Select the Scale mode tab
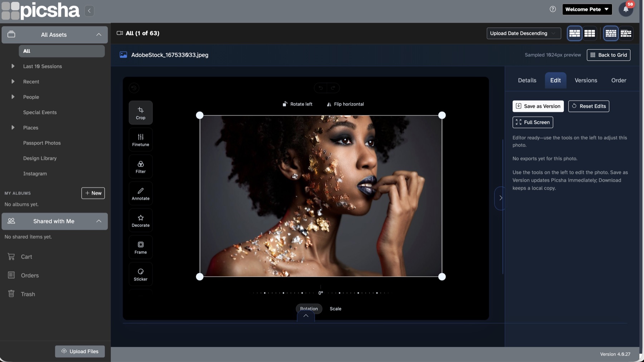Viewport: 644px width, 362px height. pyautogui.click(x=335, y=308)
